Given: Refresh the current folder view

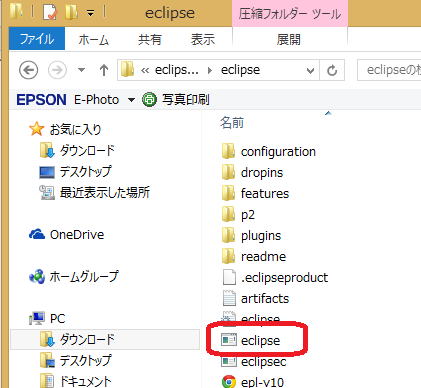Looking at the screenshot, I should [332, 70].
